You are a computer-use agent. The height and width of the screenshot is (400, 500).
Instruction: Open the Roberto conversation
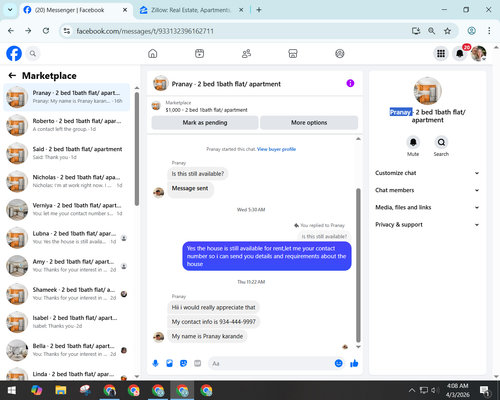pos(66,125)
